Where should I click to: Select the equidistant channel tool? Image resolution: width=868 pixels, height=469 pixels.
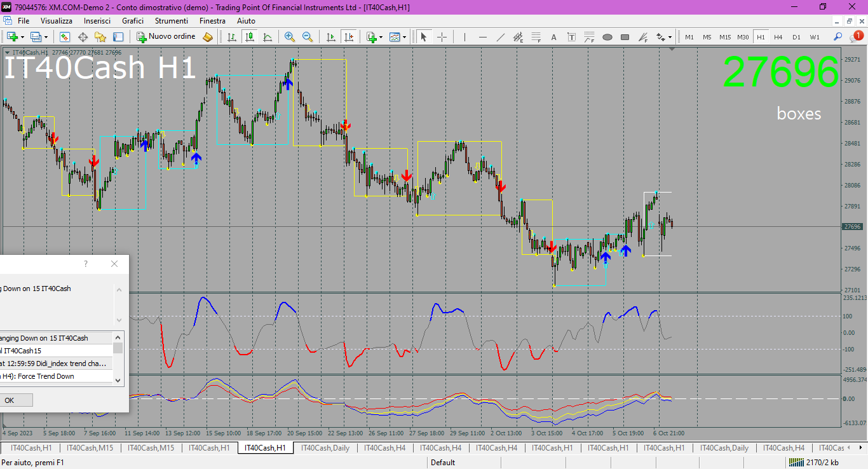click(x=518, y=37)
